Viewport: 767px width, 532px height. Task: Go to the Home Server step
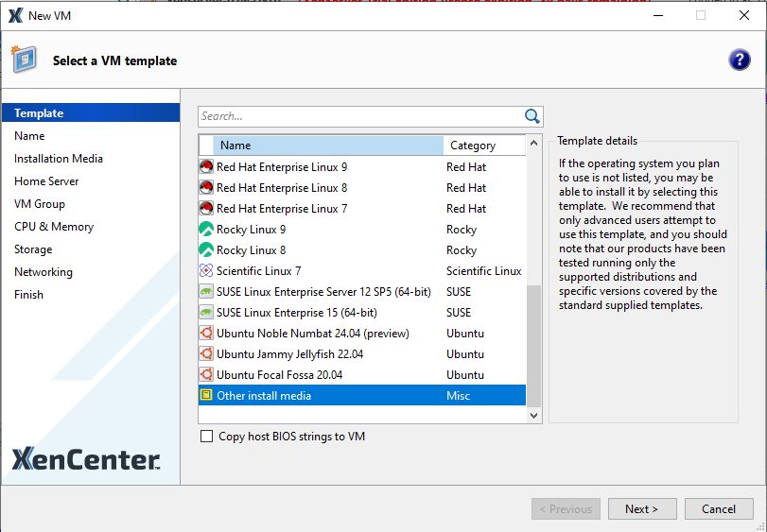coord(46,181)
